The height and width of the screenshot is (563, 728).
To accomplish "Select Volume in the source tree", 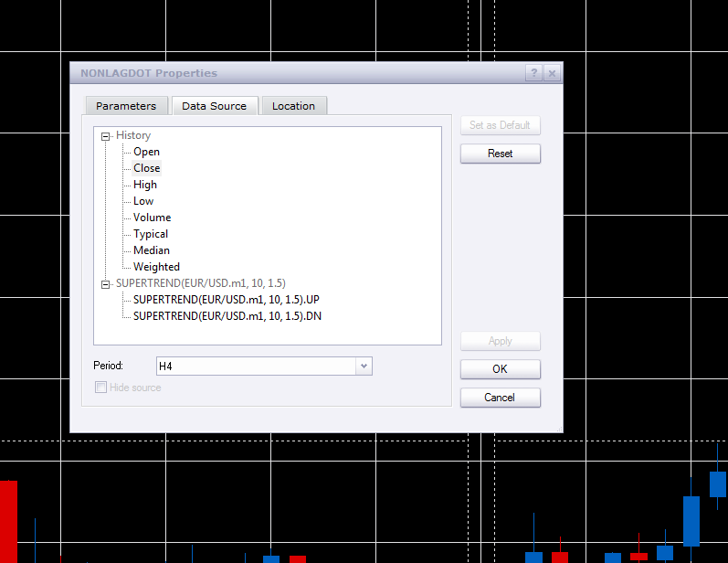I will 153,218.
